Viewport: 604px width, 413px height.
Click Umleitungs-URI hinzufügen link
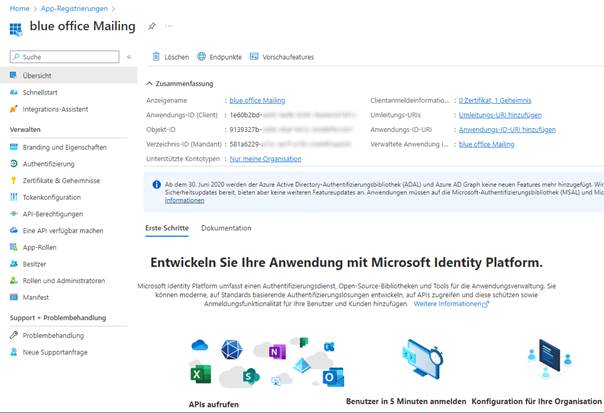point(500,115)
